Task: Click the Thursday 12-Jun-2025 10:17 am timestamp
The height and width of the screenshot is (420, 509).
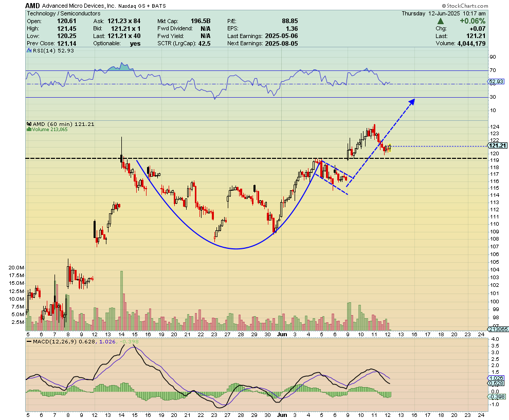Action: pyautogui.click(x=443, y=13)
